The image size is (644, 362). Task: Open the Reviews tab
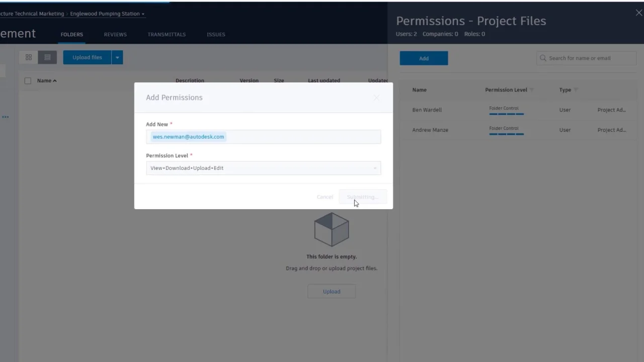click(x=115, y=35)
